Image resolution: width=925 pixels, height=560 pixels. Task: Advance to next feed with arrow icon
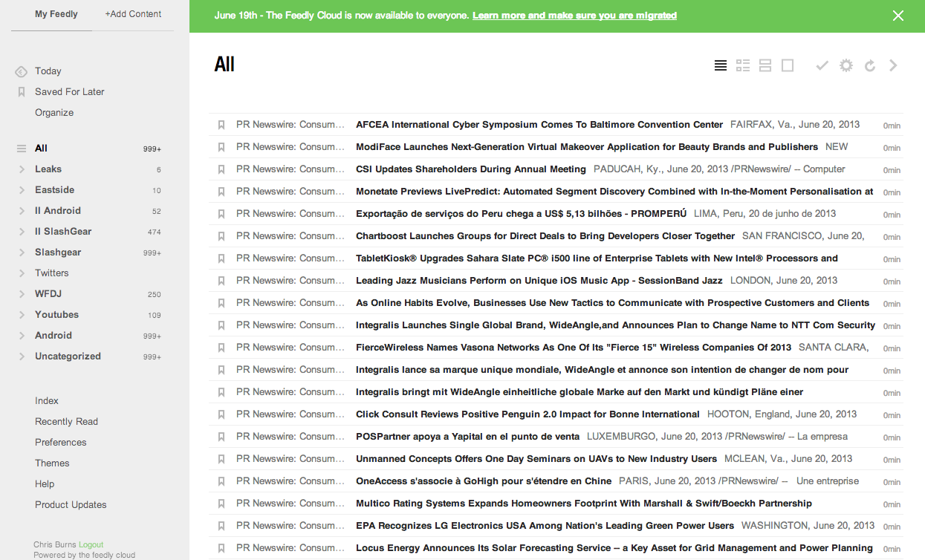[893, 65]
